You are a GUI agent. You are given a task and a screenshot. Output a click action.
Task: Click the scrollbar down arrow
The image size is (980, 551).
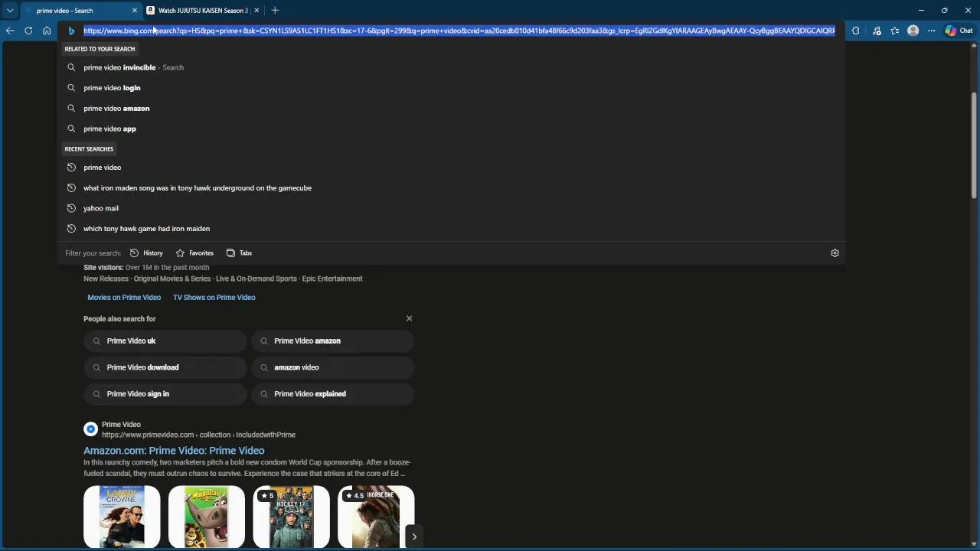pyautogui.click(x=974, y=545)
